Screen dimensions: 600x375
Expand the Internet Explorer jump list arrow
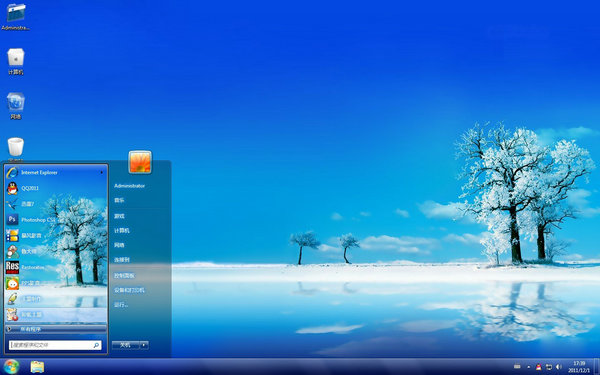coord(102,173)
